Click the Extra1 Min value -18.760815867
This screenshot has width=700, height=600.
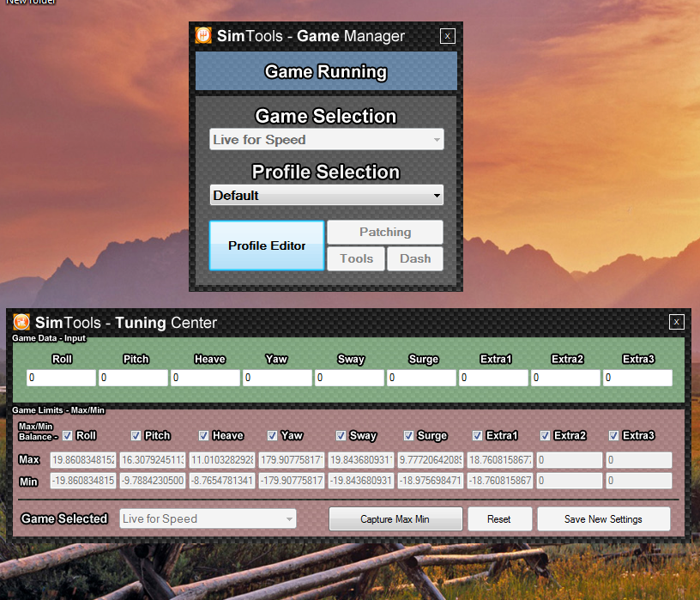point(500,481)
